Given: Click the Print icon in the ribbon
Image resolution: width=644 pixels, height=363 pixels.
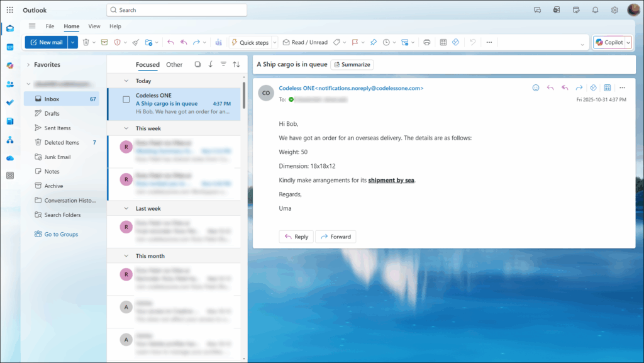Looking at the screenshot, I should coord(427,42).
